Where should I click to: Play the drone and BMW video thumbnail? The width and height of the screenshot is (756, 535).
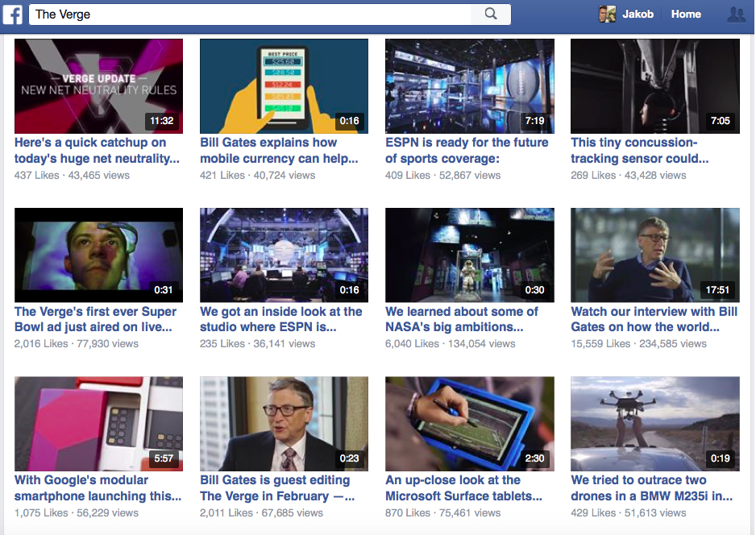coord(655,424)
